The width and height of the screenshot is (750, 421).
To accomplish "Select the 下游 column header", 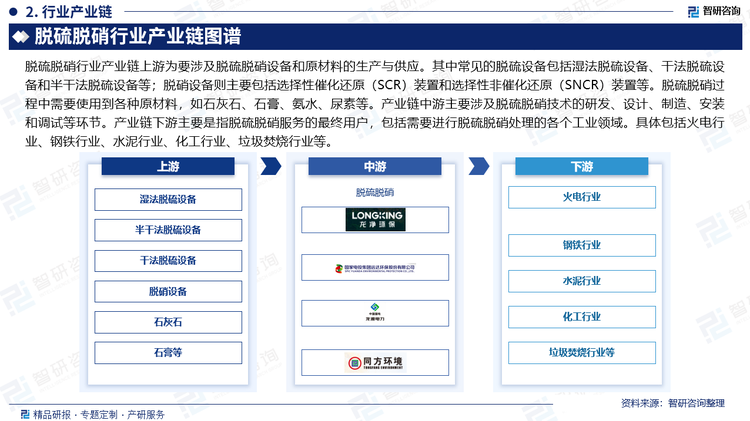I will tap(582, 166).
